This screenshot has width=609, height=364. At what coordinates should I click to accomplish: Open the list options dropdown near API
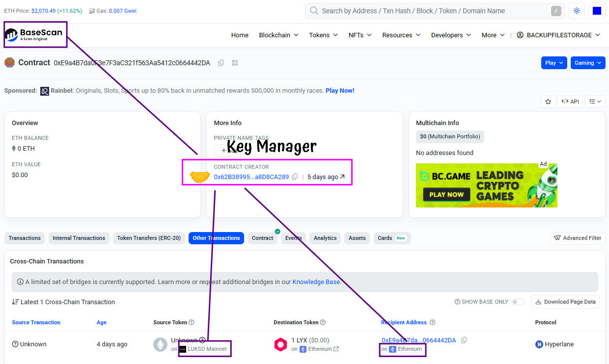[595, 102]
